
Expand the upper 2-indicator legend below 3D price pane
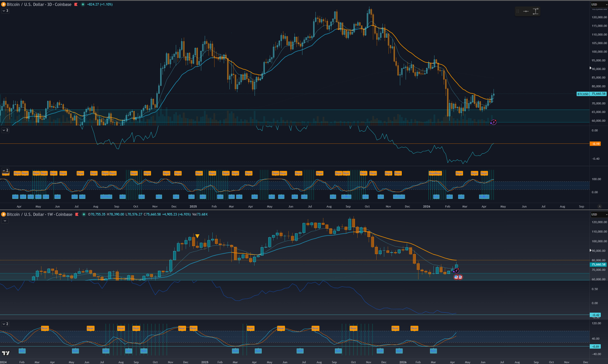(x=5, y=130)
